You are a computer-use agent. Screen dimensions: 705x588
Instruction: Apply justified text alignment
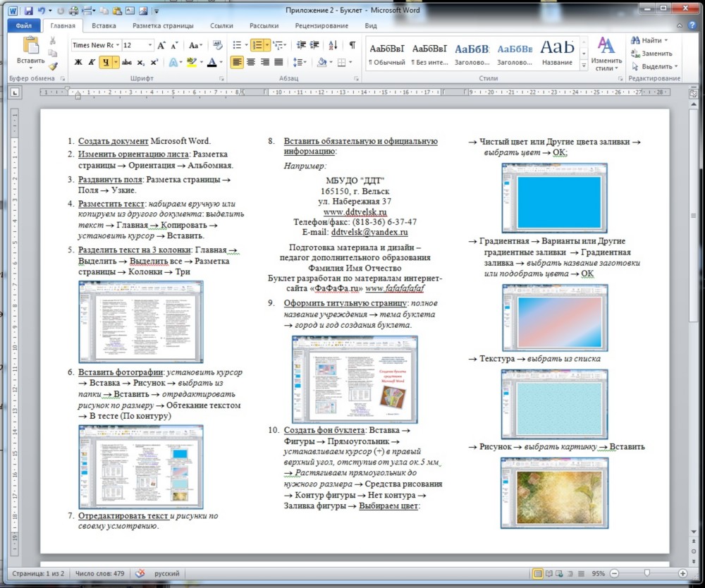point(280,62)
